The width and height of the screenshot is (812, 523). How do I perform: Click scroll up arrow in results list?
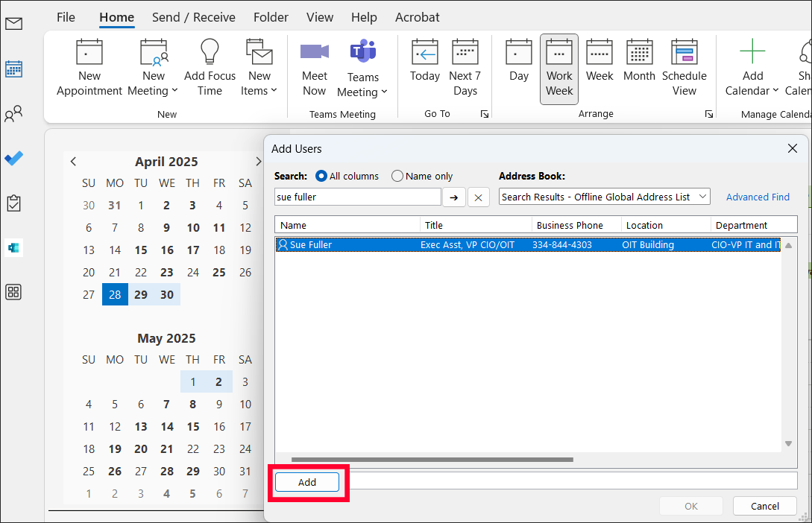click(x=788, y=246)
